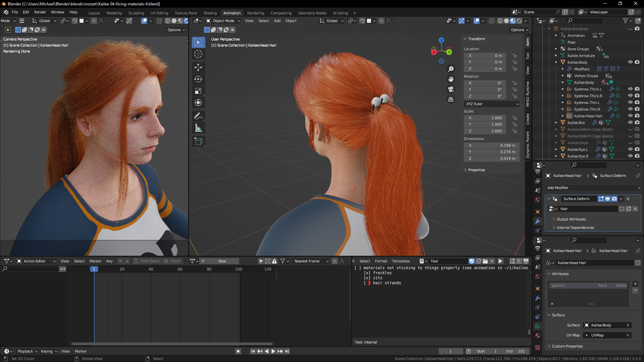
Task: Click the Stash button
Action: point(172,261)
